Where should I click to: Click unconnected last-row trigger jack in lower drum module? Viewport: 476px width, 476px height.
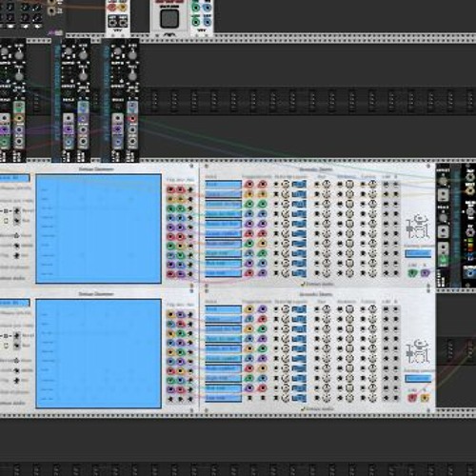[249, 398]
